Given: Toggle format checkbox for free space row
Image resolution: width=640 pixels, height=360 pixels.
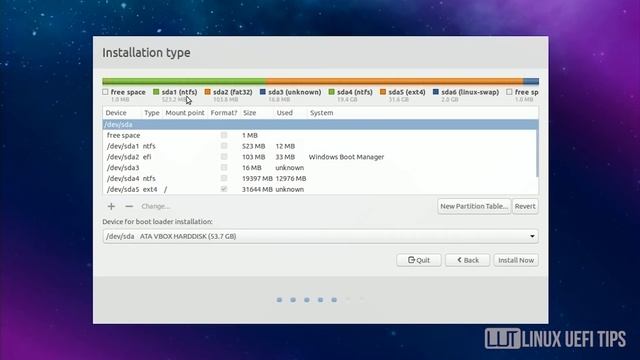Looking at the screenshot, I should point(224,135).
